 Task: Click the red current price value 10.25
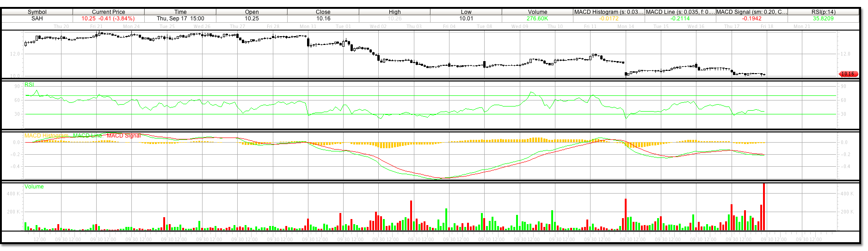pos(88,19)
